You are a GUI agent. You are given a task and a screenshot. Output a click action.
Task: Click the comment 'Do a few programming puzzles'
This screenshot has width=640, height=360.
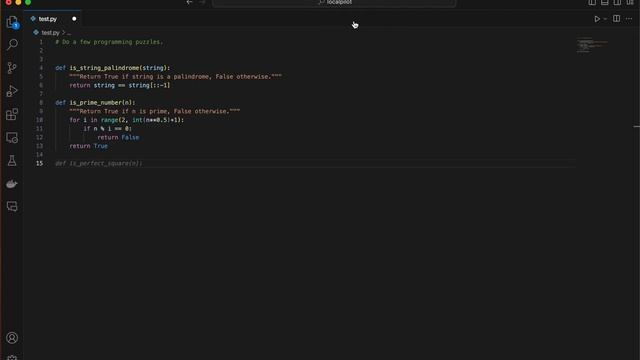pyautogui.click(x=109, y=42)
